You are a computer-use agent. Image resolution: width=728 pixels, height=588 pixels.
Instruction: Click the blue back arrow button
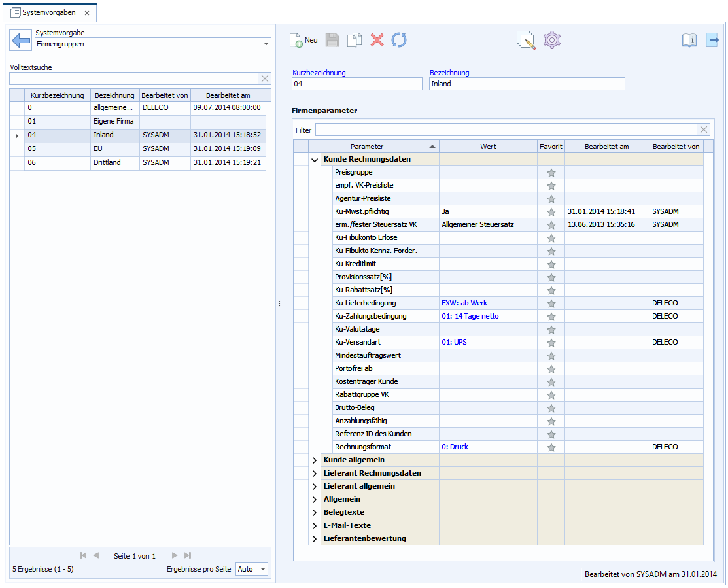pos(21,41)
